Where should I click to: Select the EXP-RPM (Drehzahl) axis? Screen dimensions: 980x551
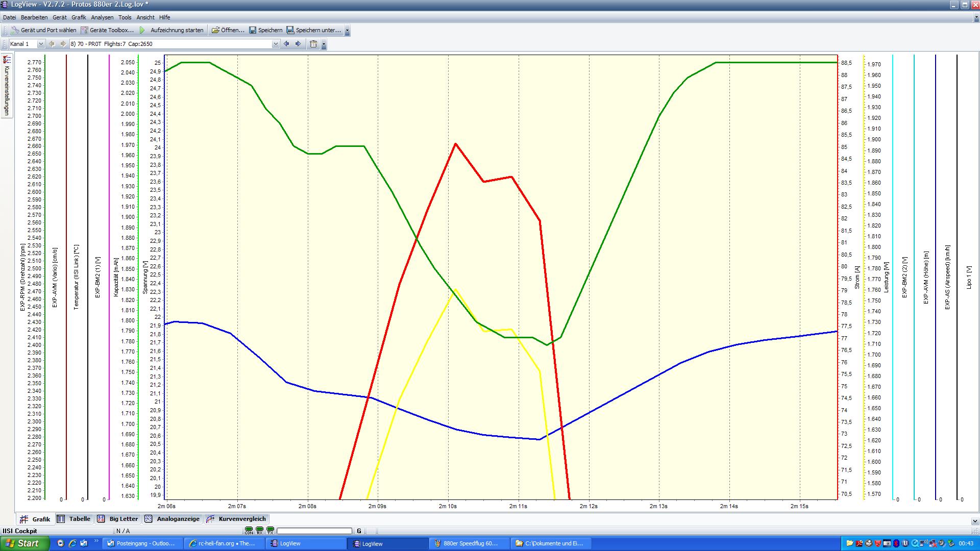(x=23, y=277)
